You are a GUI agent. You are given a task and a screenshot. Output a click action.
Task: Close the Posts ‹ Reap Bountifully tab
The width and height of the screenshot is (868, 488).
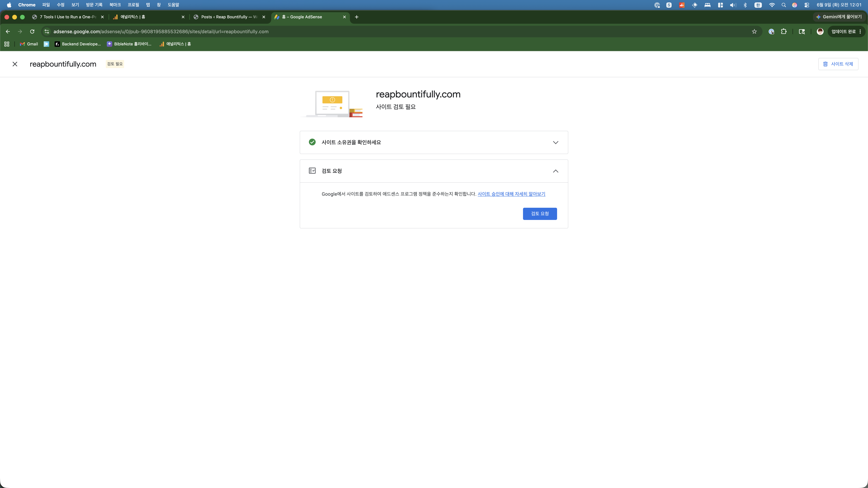pos(264,17)
